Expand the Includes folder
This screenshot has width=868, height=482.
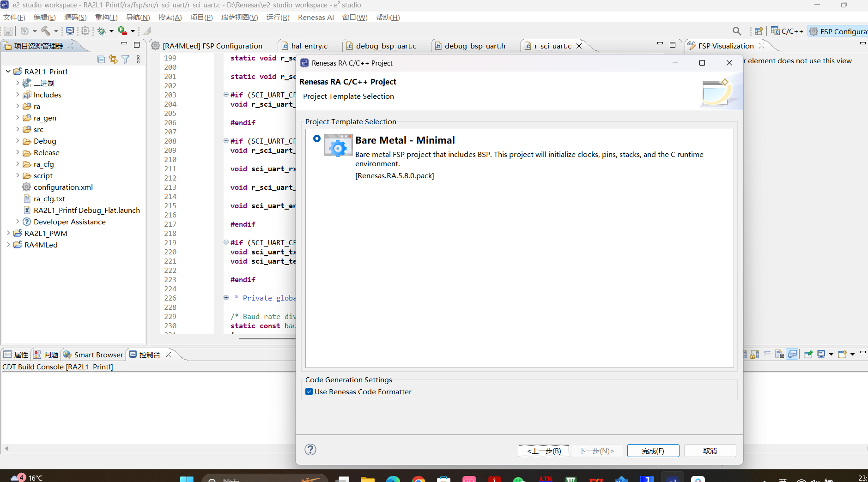coord(18,95)
